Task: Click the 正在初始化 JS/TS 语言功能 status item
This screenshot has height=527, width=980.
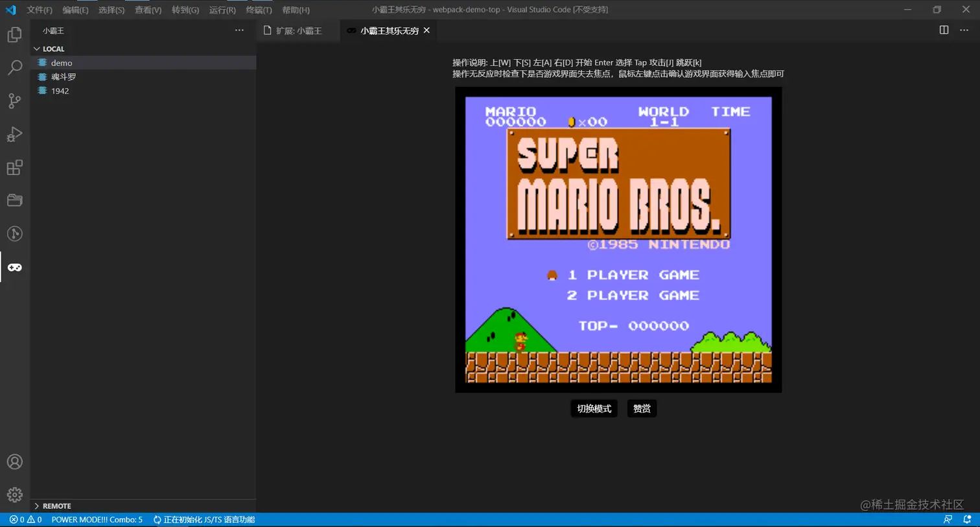Action: coord(204,520)
